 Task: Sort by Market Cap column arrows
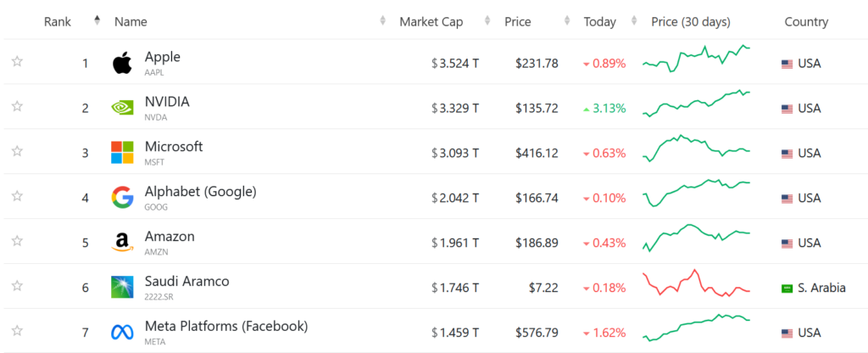coord(487,20)
